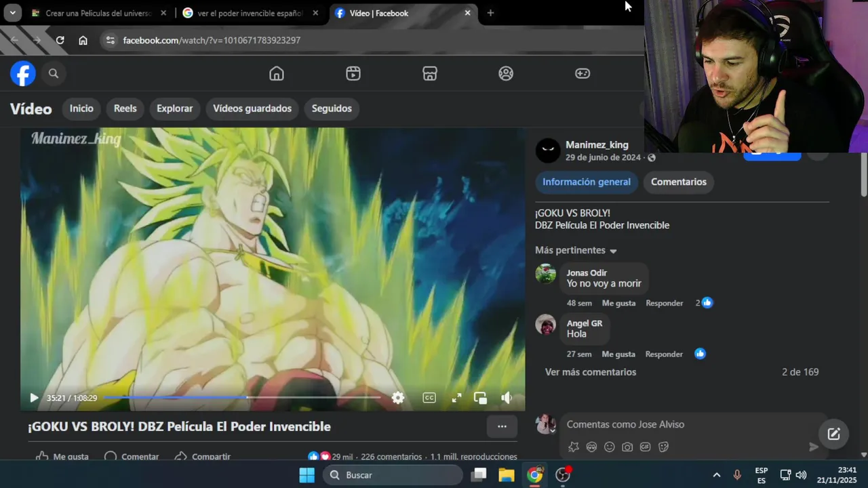Play the Goku vs Broly video
868x488 pixels.
(x=34, y=398)
